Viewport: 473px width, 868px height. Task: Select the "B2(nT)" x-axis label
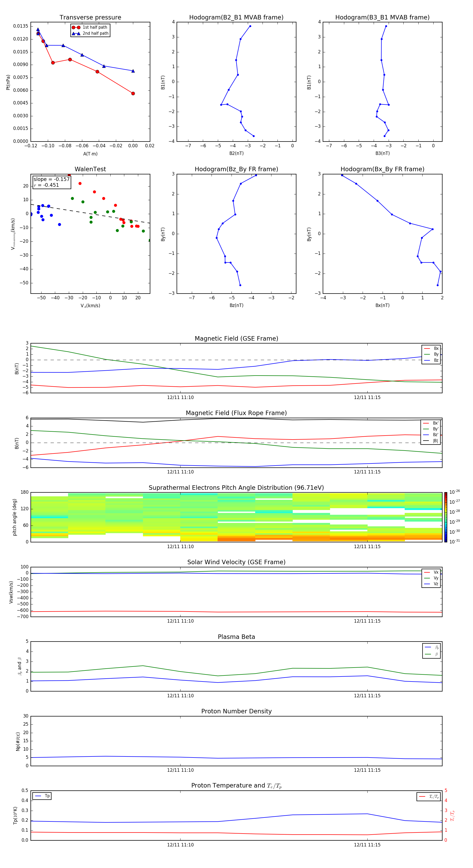point(236,153)
